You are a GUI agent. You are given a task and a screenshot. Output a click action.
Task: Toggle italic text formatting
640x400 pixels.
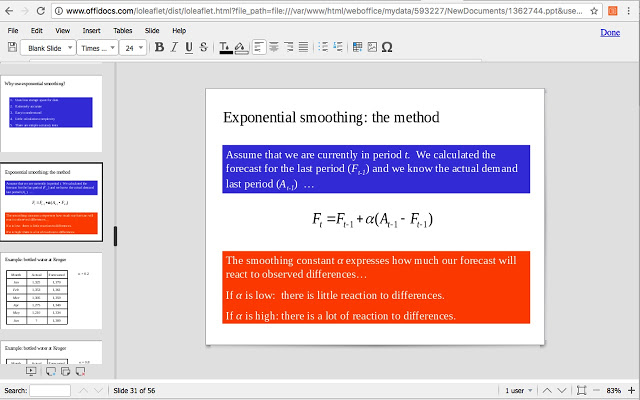click(x=174, y=47)
